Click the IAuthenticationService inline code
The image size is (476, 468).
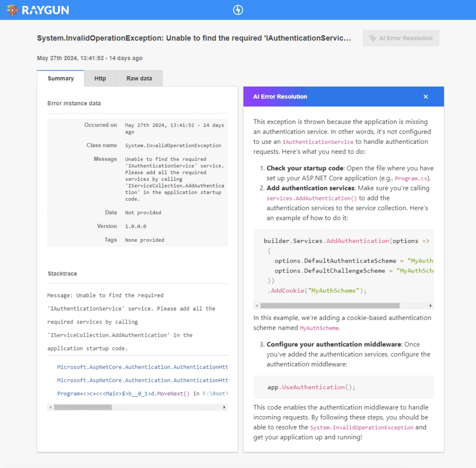[318, 142]
